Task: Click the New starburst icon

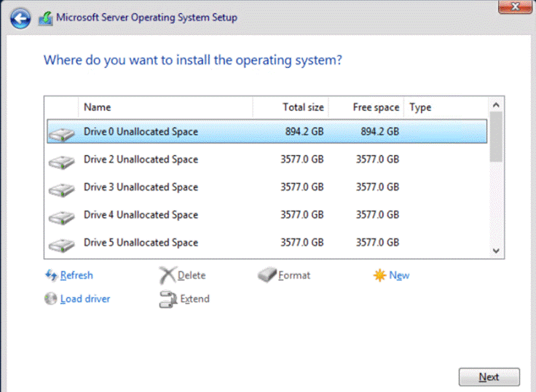Action: point(379,275)
